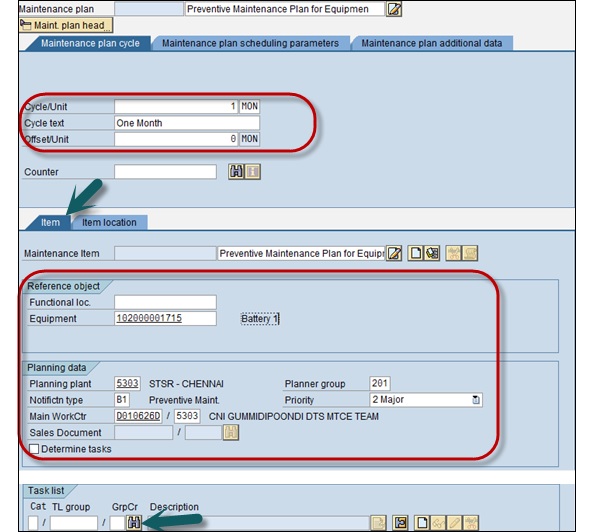Viewport: 600px width, 532px height.
Task: Click the TL group input field
Action: tap(73, 523)
